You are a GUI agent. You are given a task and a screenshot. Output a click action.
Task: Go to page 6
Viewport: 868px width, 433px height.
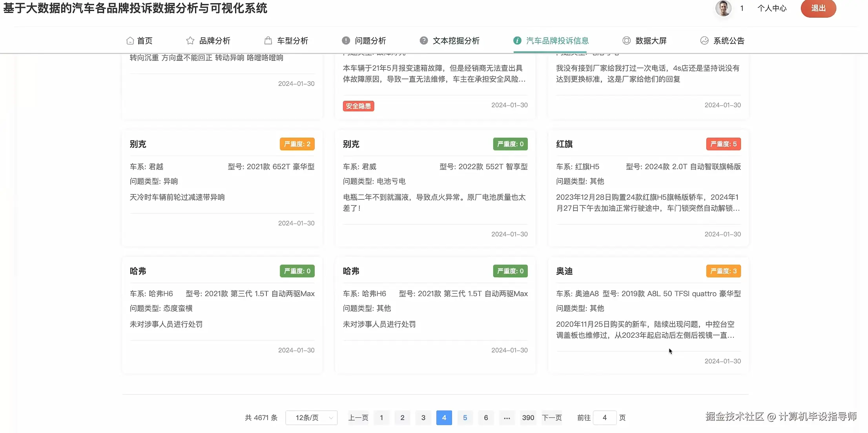(x=486, y=418)
